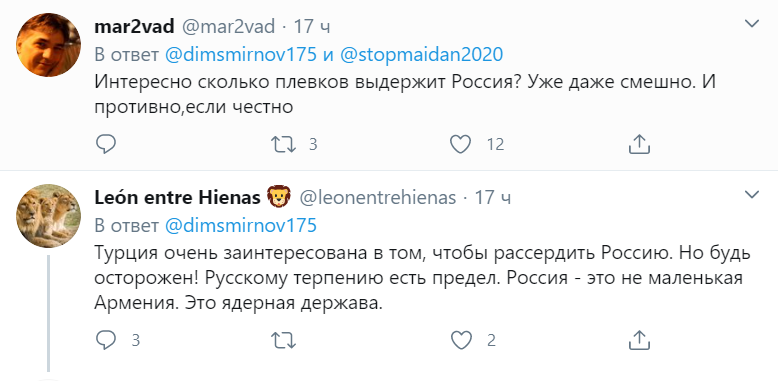Open the @leonentrehienas handle
The image size is (778, 381).
[377, 198]
